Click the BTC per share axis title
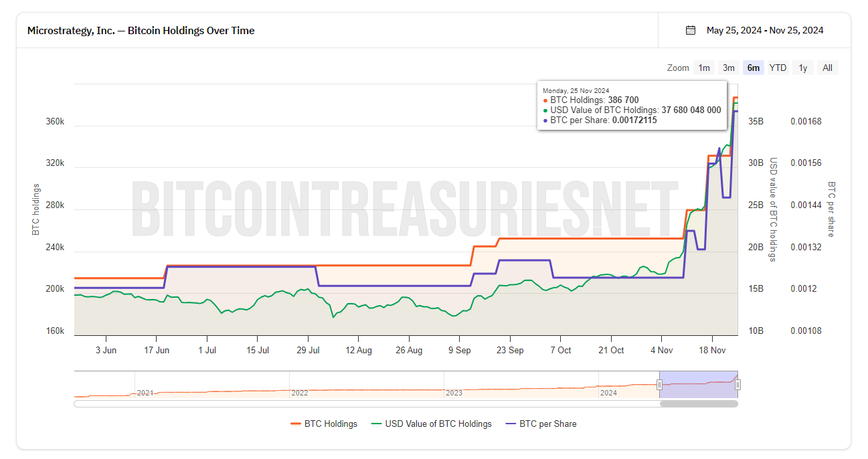The image size is (868, 459). point(831,209)
